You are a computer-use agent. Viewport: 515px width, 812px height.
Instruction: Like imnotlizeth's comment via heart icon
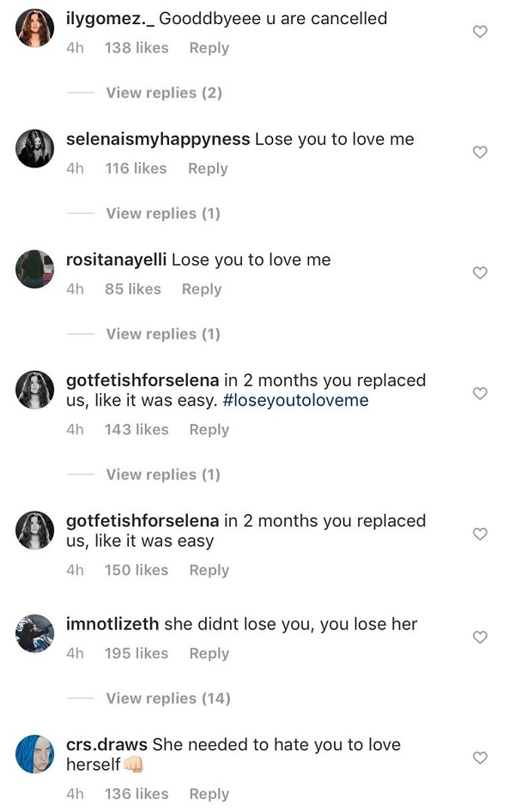(481, 637)
